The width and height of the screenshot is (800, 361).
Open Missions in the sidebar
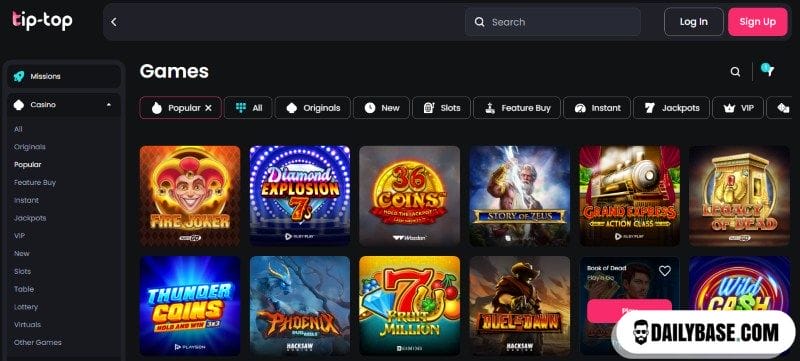(64, 76)
